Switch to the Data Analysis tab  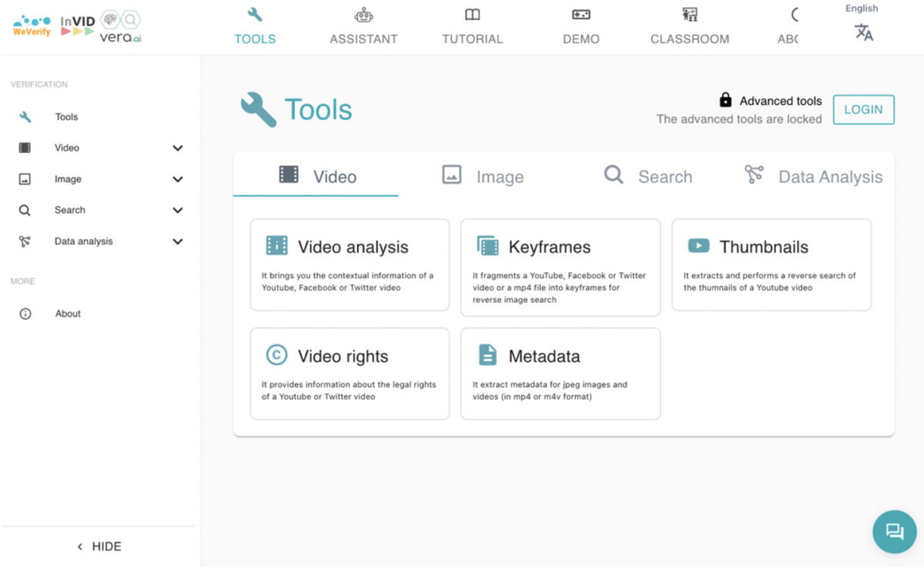814,176
